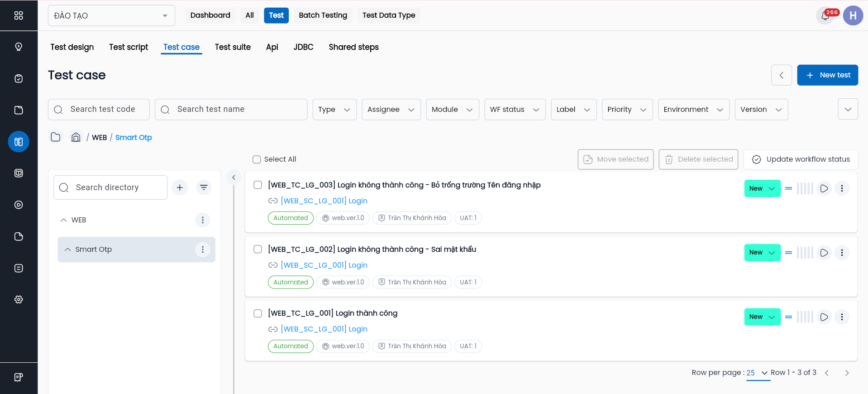Switch to the Test suite tab
Screen dimensions: 868x394
233,47
